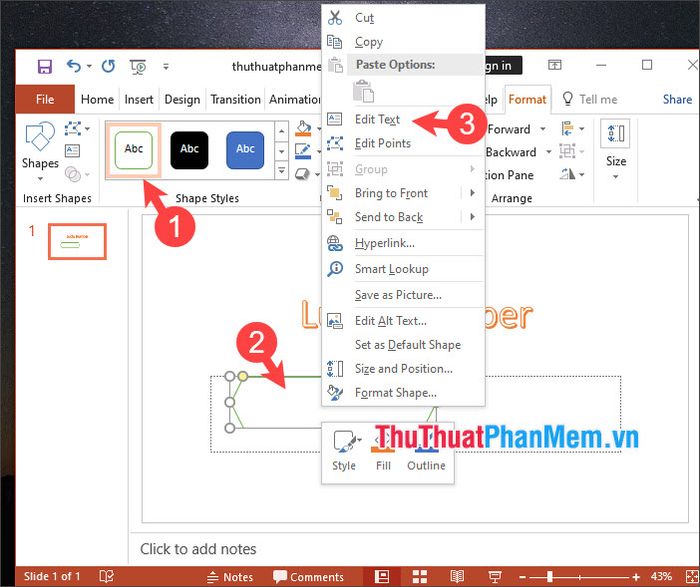This screenshot has width=700, height=587.
Task: Choose Smart Lookup
Action: [403, 269]
